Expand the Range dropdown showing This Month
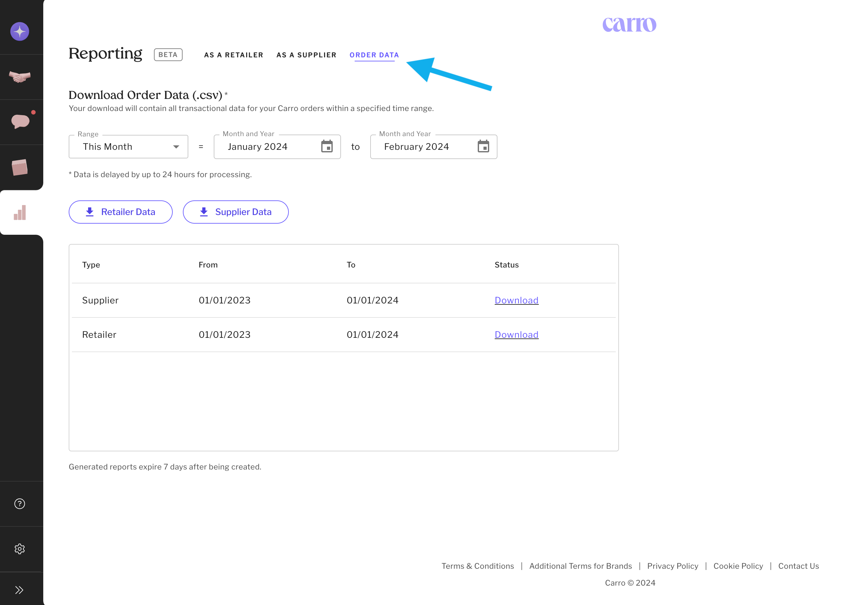 click(x=128, y=147)
